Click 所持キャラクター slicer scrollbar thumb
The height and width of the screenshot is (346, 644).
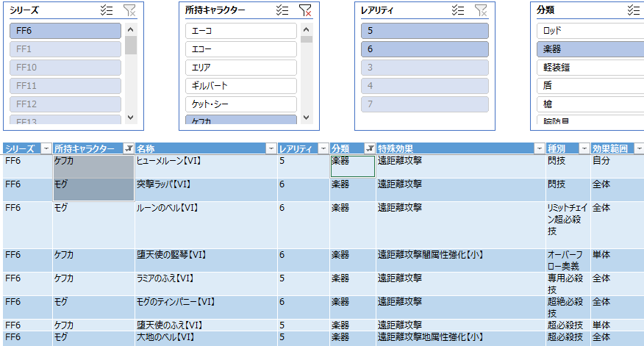tap(306, 40)
